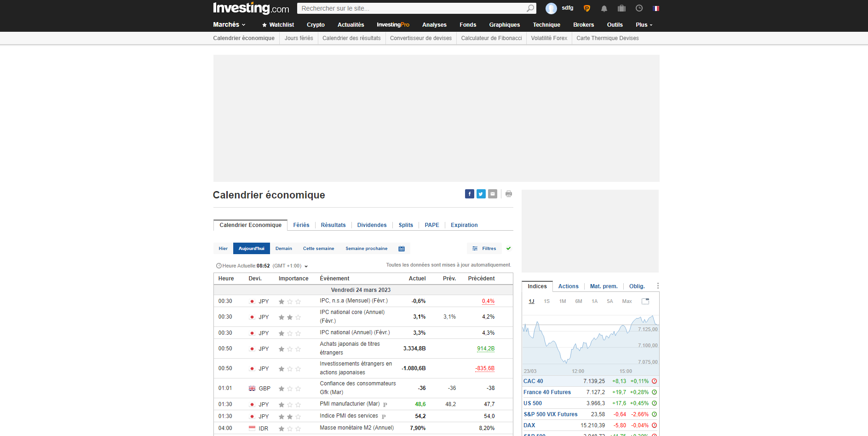Select the Résultats tab
Viewport: 868px width, 436px height.
point(333,225)
